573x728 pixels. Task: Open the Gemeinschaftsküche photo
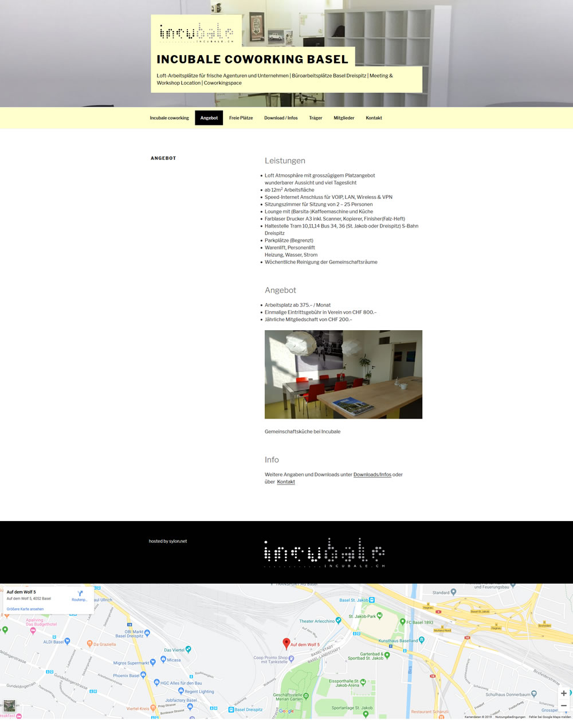pyautogui.click(x=343, y=374)
